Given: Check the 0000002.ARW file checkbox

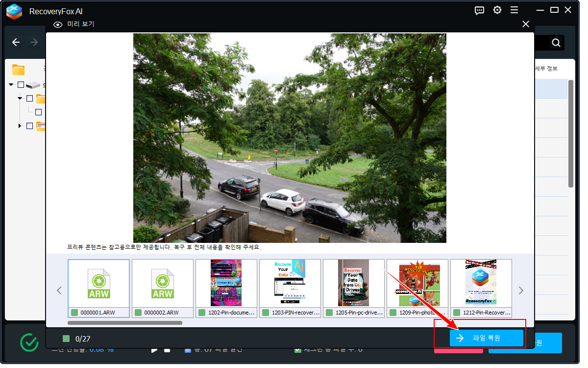Looking at the screenshot, I should pos(138,313).
